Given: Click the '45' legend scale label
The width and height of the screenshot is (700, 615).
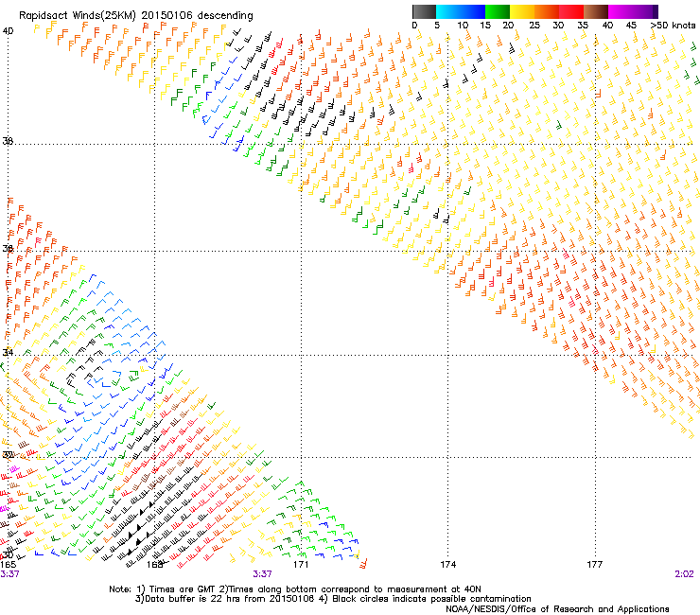Looking at the screenshot, I should click(631, 26).
